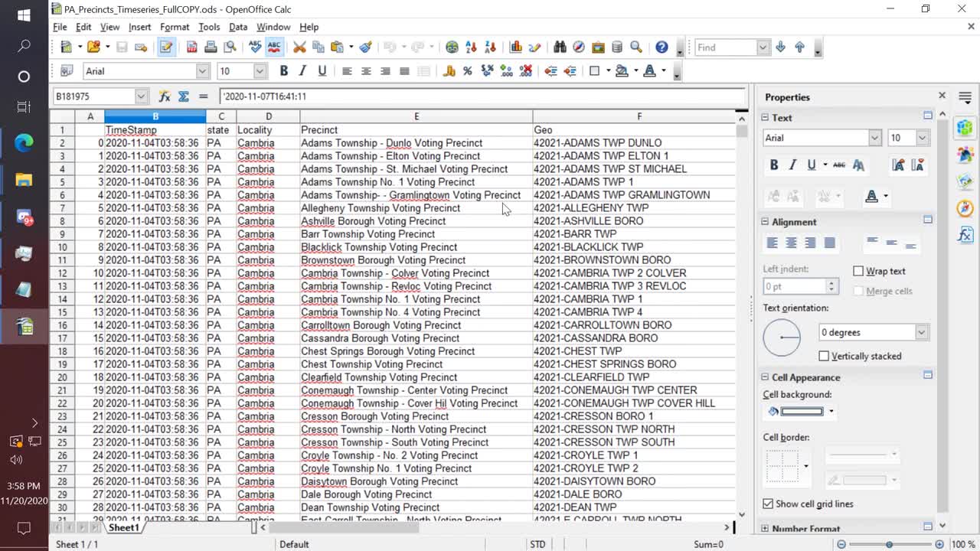Check the Wrap text checkbox
Screen dimensions: 980x551
tap(858, 271)
